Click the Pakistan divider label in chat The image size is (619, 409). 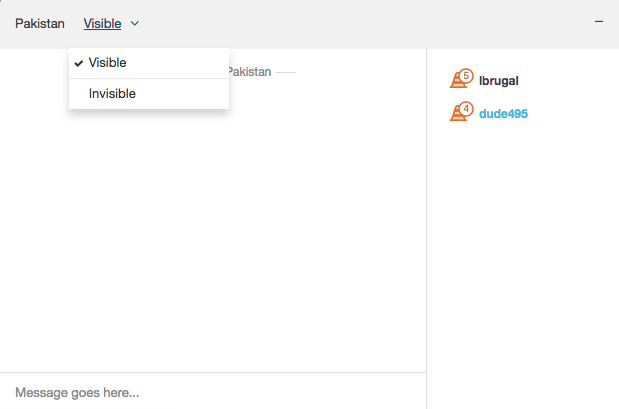(250, 72)
